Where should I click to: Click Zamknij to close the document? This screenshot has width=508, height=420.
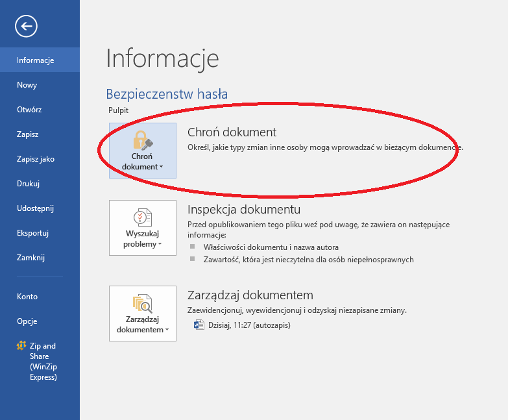click(30, 258)
